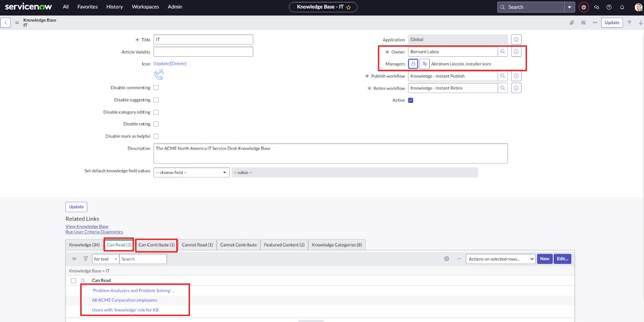Go to previous record with up arrow

[630, 23]
